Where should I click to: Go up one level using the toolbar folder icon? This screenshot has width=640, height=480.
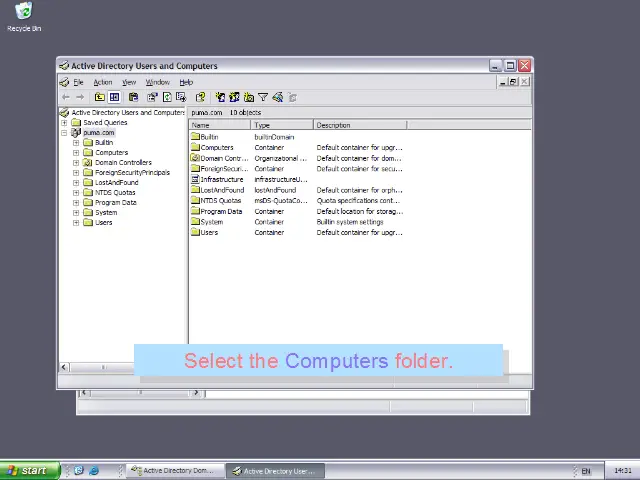click(100, 97)
